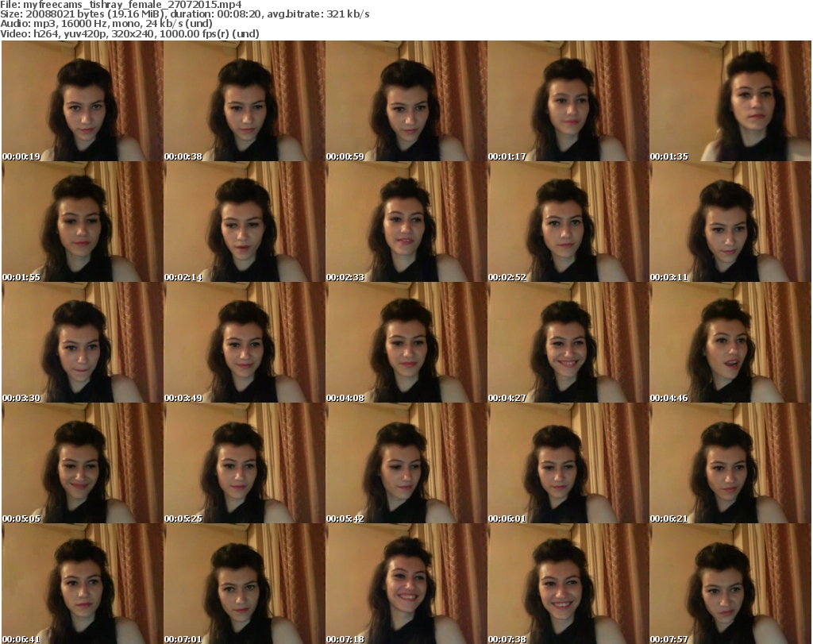Screen dimensions: 813x644
Task: Select the thumbnail stamped 00:00:19
Action: [x=83, y=101]
